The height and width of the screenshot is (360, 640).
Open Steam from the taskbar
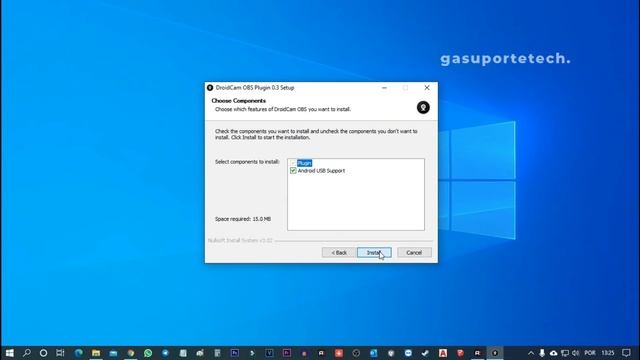point(425,353)
